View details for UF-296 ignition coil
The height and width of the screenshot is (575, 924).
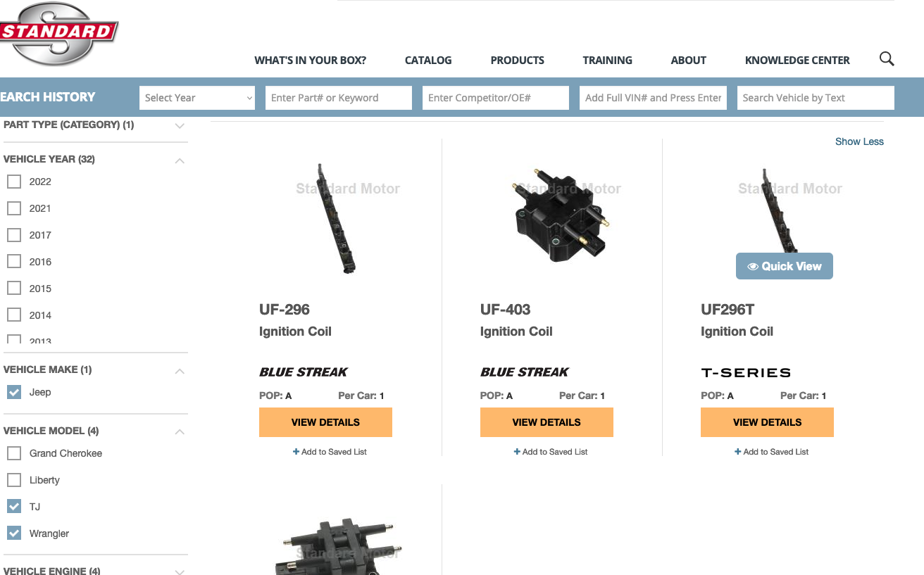tap(325, 422)
